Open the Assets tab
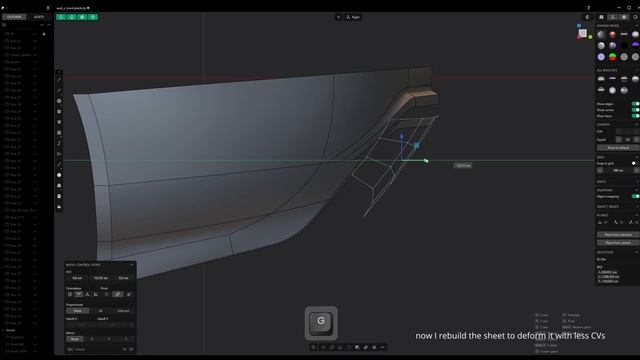Viewport: 640px width, 360px height. pos(39,17)
